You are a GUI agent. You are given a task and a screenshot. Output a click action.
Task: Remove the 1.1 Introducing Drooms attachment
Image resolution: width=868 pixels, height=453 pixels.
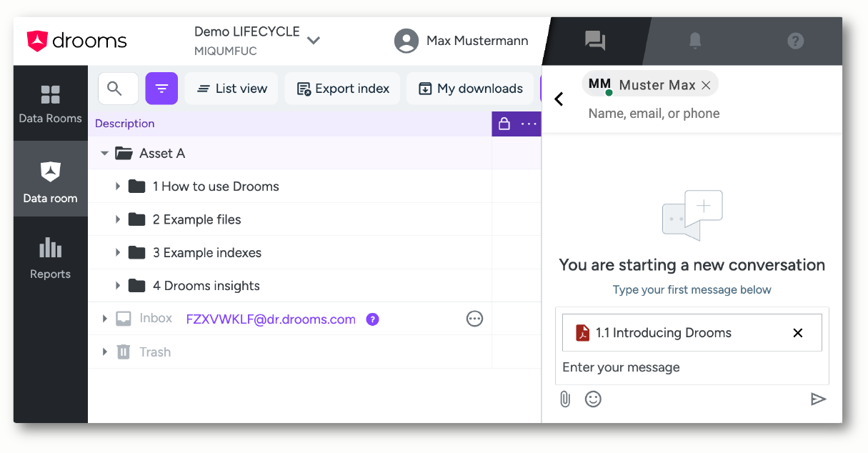point(798,333)
